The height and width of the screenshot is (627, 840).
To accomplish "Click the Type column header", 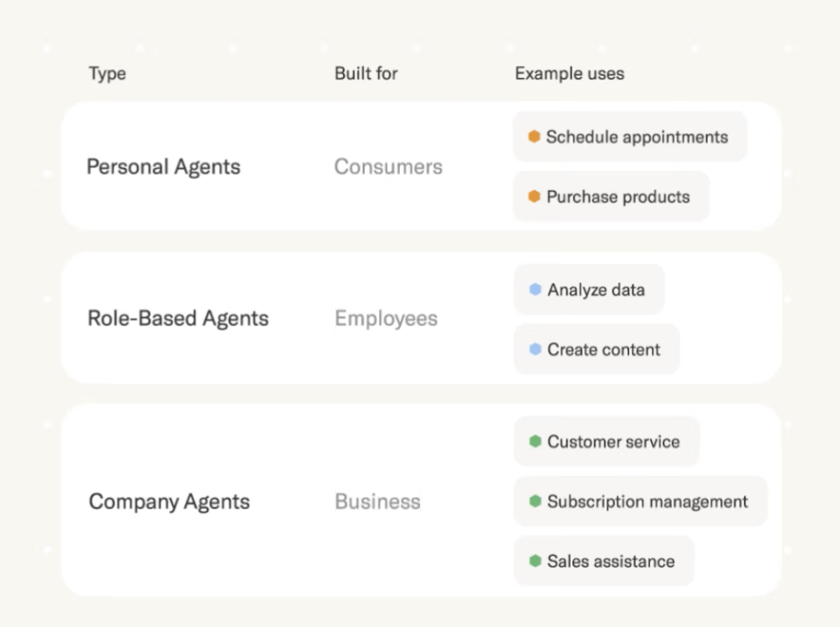I will (x=108, y=73).
